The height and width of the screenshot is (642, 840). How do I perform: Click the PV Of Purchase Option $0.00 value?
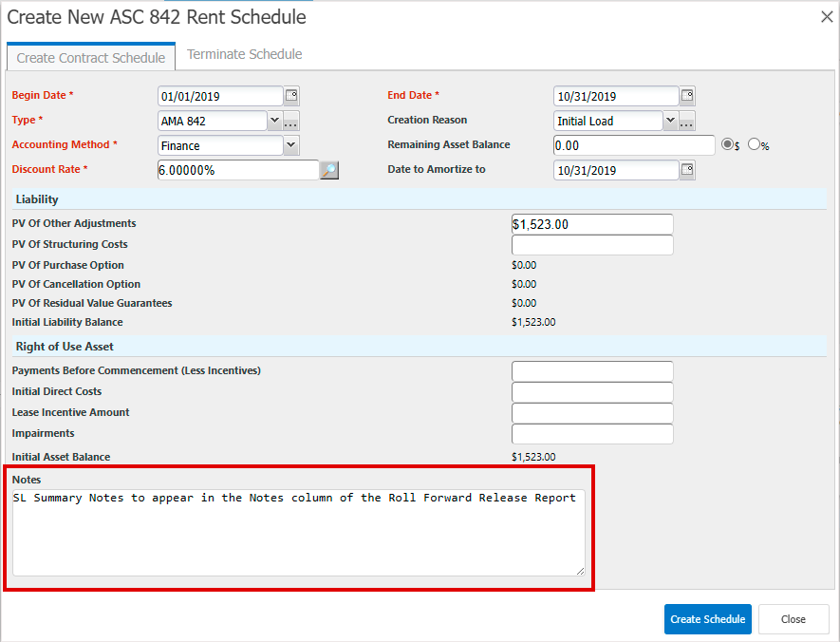[x=524, y=265]
